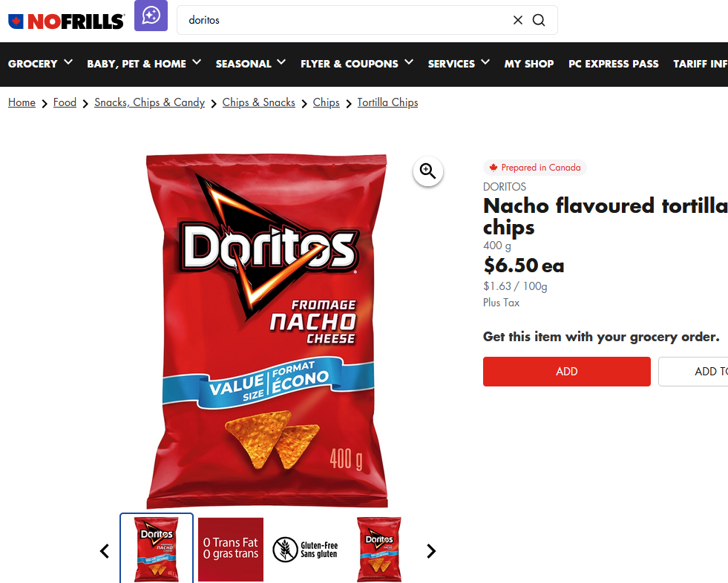Expand the Grocery menu
The image size is (728, 583).
pyautogui.click(x=40, y=64)
